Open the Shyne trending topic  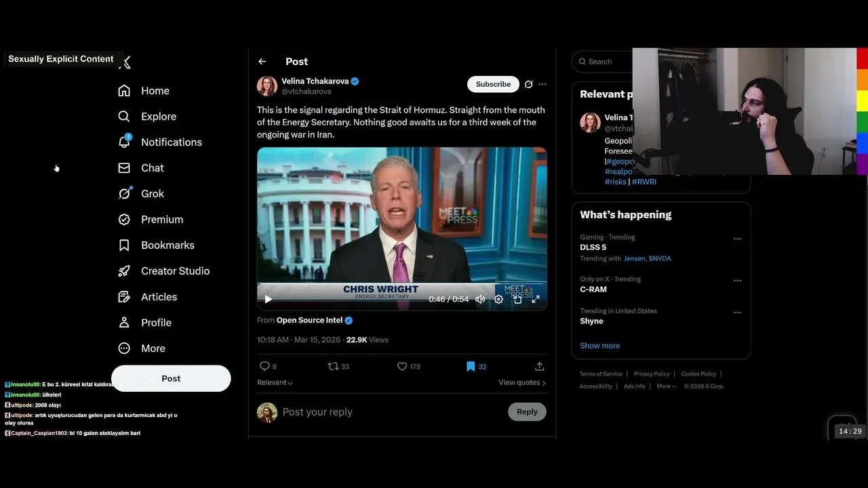(x=591, y=321)
